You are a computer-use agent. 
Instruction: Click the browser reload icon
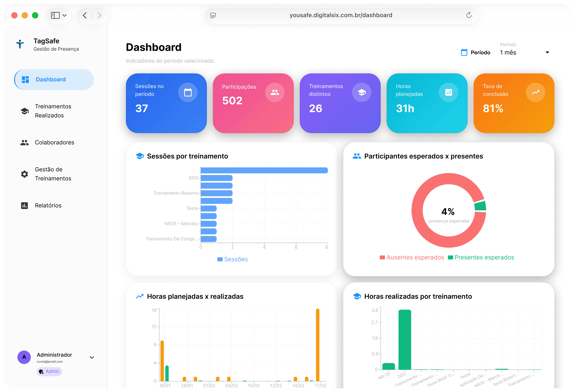point(469,15)
